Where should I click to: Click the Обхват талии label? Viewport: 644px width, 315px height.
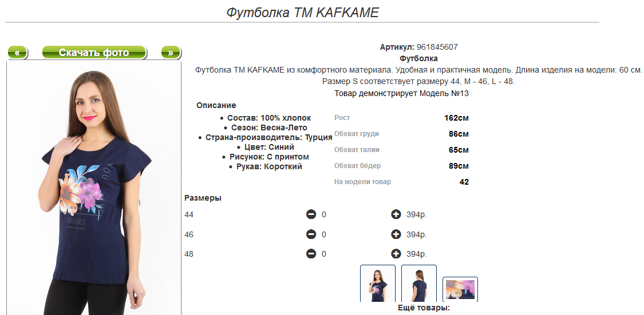tap(357, 150)
